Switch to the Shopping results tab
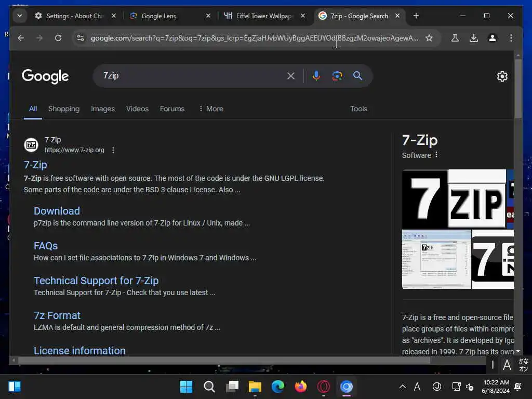 pyautogui.click(x=64, y=109)
